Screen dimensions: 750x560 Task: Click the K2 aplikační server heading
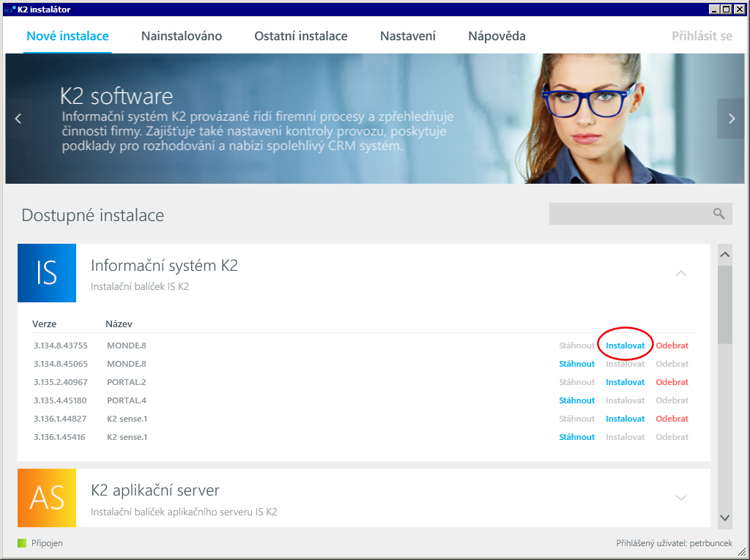tap(155, 490)
